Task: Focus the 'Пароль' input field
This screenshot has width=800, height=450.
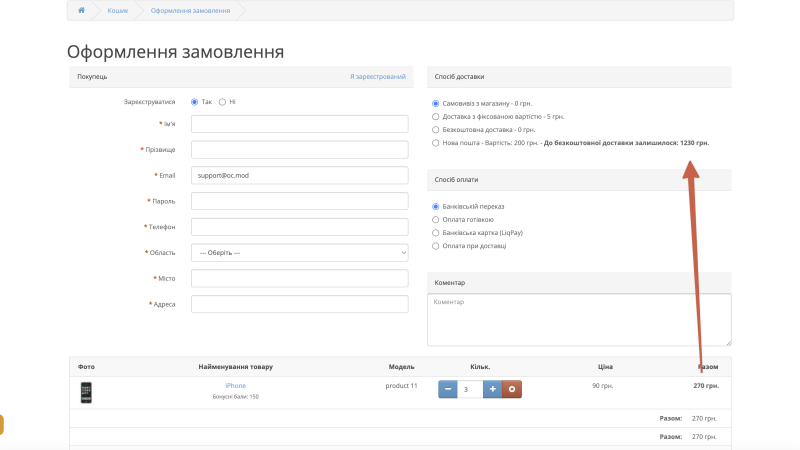Action: click(x=299, y=201)
